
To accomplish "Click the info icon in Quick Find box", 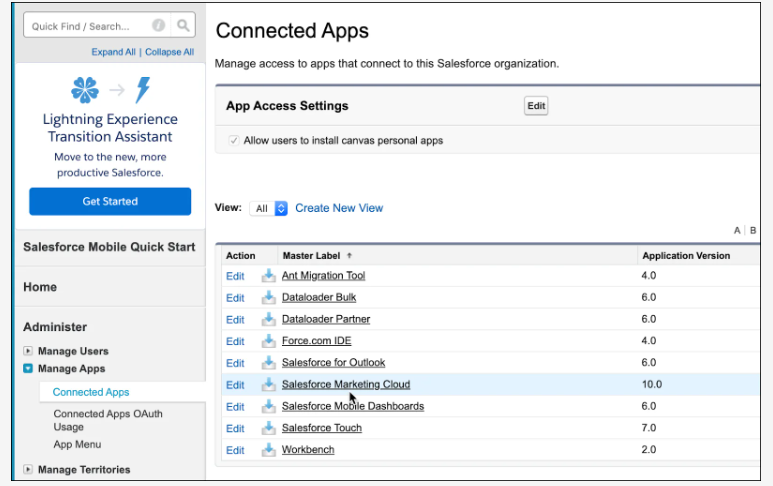I will click(x=158, y=25).
